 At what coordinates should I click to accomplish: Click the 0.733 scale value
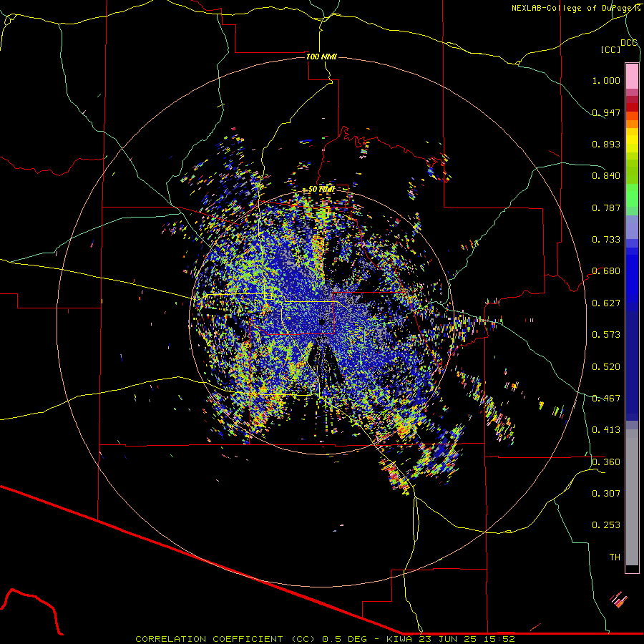[x=606, y=240]
